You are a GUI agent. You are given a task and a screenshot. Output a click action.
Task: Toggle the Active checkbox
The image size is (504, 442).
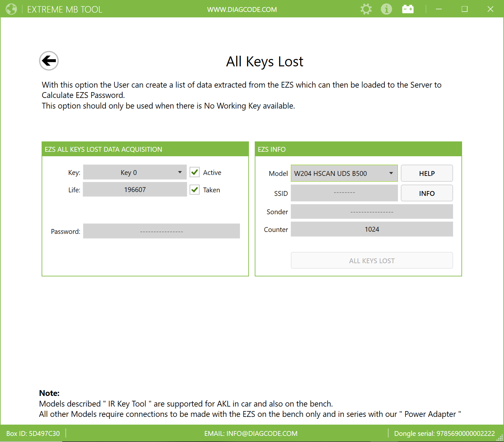[x=194, y=172]
